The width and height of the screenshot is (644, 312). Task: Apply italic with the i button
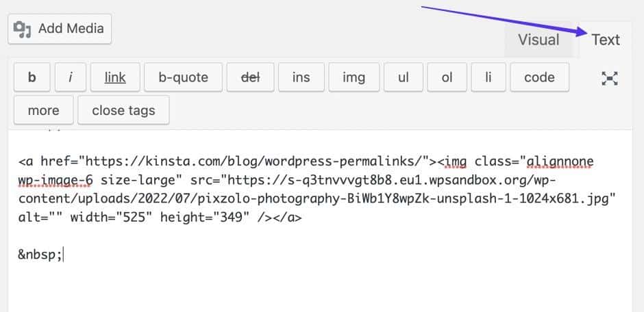pos(71,77)
